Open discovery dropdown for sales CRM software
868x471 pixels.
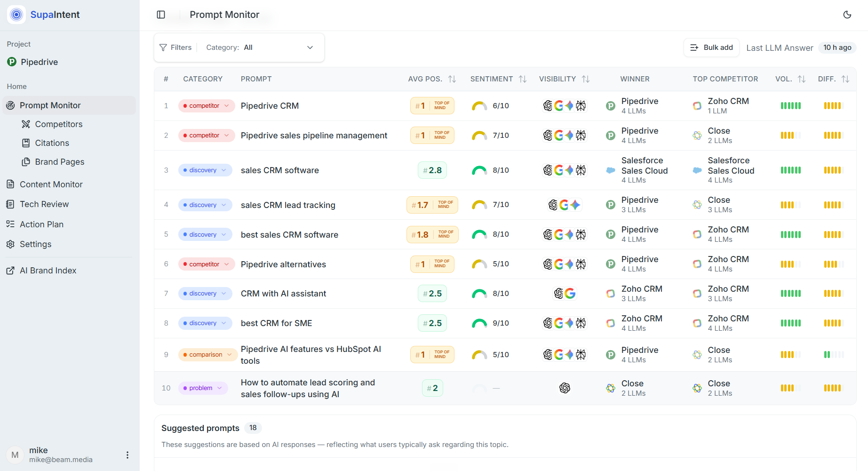205,170
